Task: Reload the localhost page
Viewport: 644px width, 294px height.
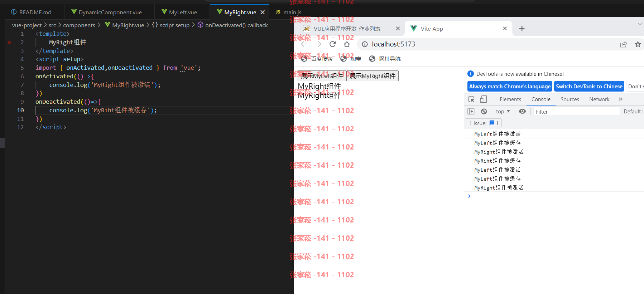Action: (333, 44)
